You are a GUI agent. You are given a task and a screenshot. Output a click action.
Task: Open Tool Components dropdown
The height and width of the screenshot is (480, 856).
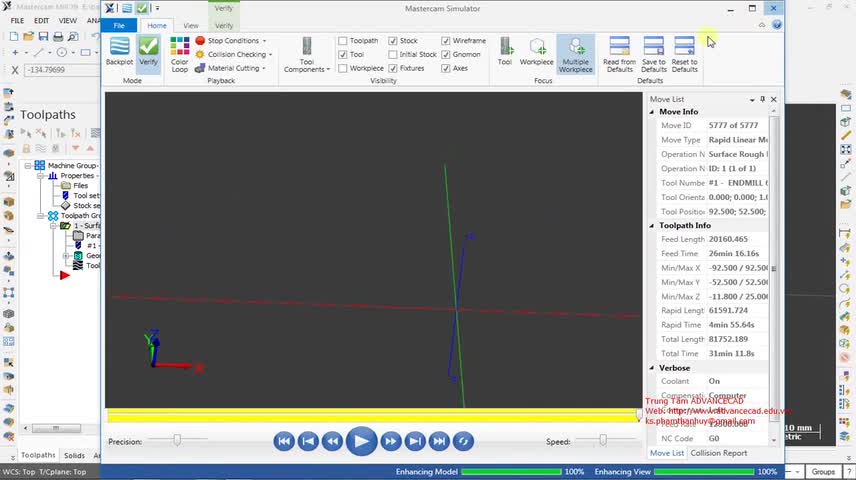click(x=307, y=55)
